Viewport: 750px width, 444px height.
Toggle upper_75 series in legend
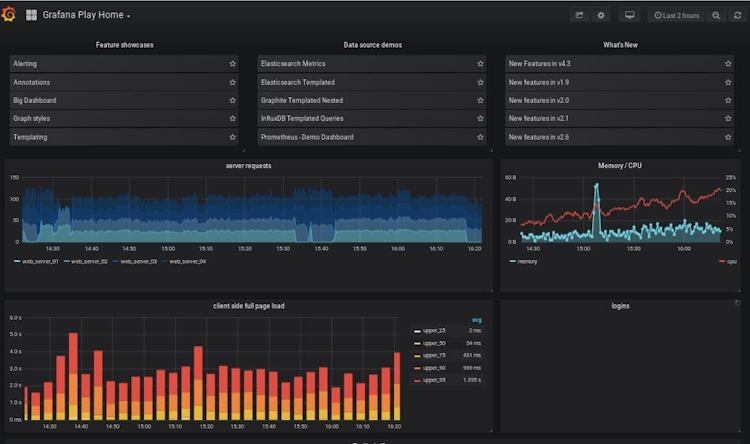point(430,355)
